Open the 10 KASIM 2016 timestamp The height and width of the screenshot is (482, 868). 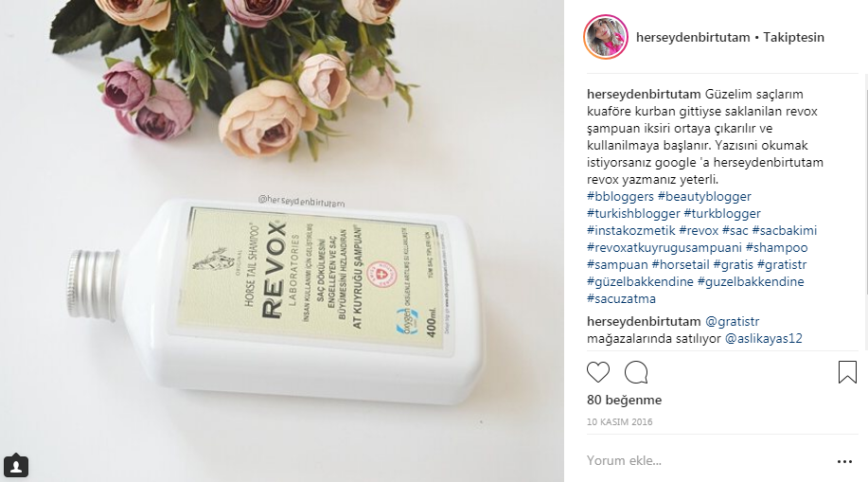pyautogui.click(x=619, y=421)
